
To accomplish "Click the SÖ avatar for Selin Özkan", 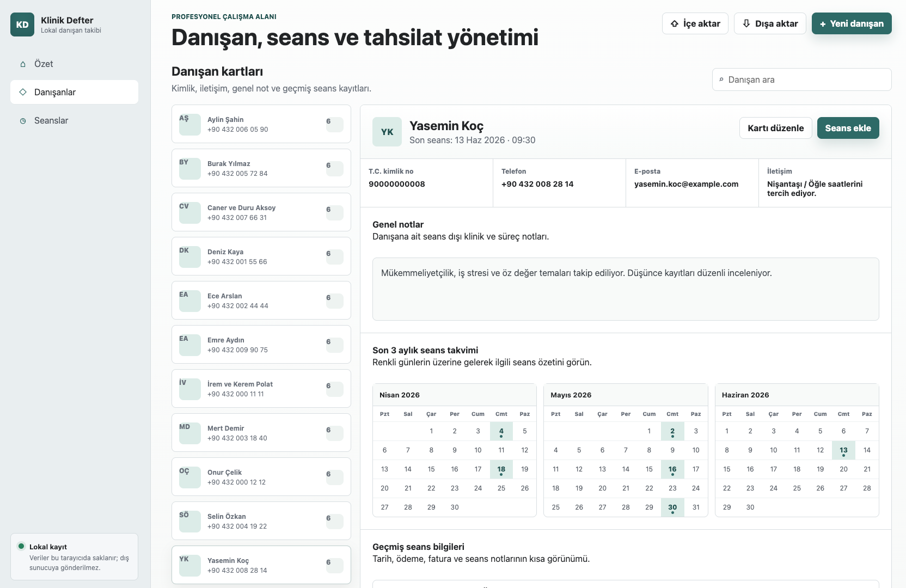I will click(x=190, y=521).
